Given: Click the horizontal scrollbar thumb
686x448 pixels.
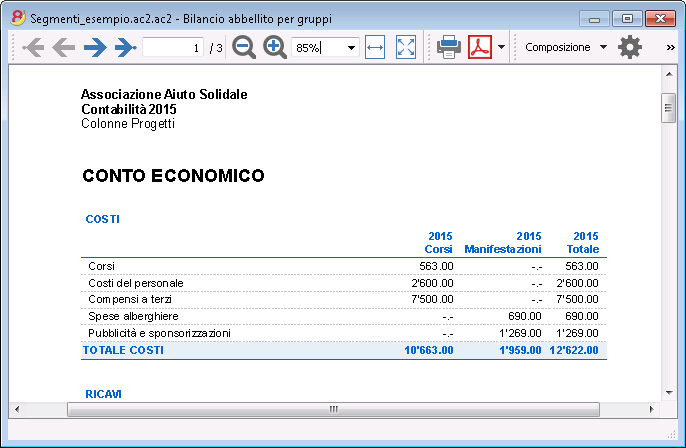Looking at the screenshot, I should tap(333, 410).
